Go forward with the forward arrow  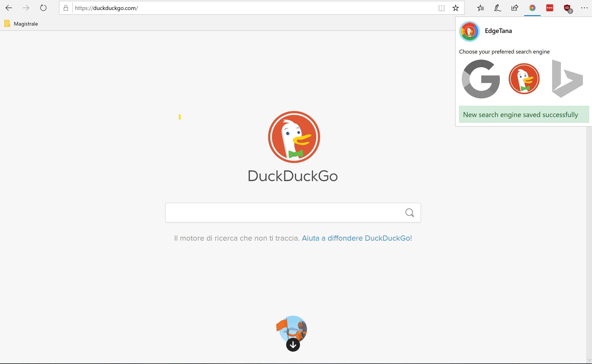coord(26,8)
